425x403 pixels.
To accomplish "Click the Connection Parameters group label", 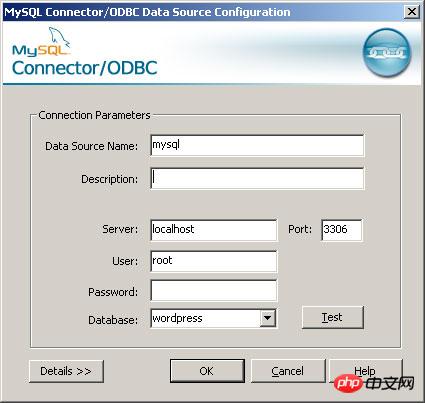I will point(94,115).
